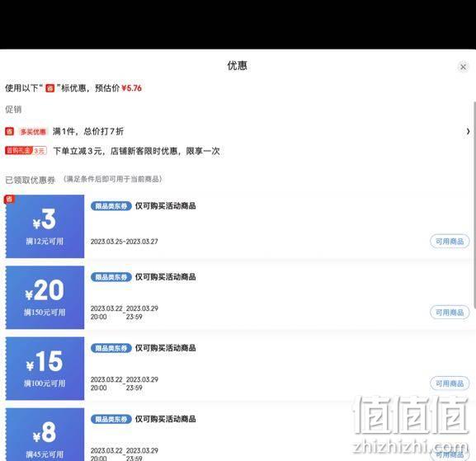Tap the estimated price ¥5.76 text
Viewport: 476px width, 461px height.
pos(132,88)
